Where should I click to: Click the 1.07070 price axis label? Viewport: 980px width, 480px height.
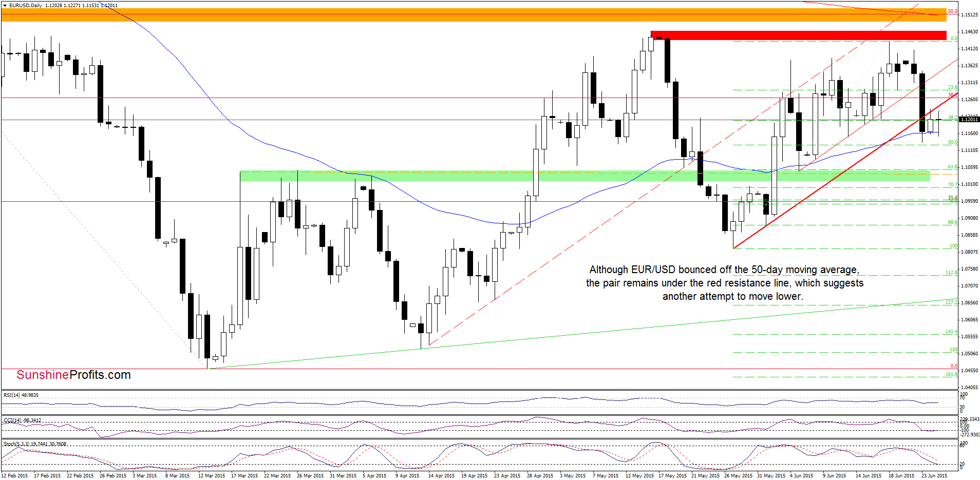tap(970, 286)
